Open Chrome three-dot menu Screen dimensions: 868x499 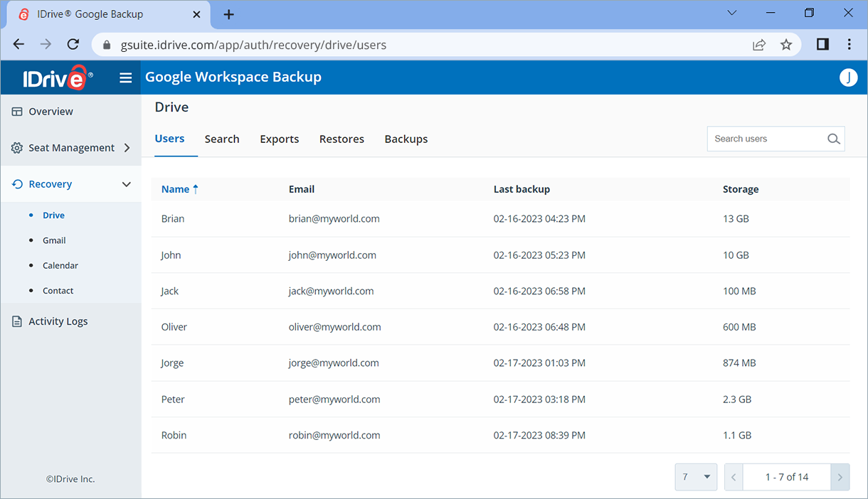(x=850, y=44)
